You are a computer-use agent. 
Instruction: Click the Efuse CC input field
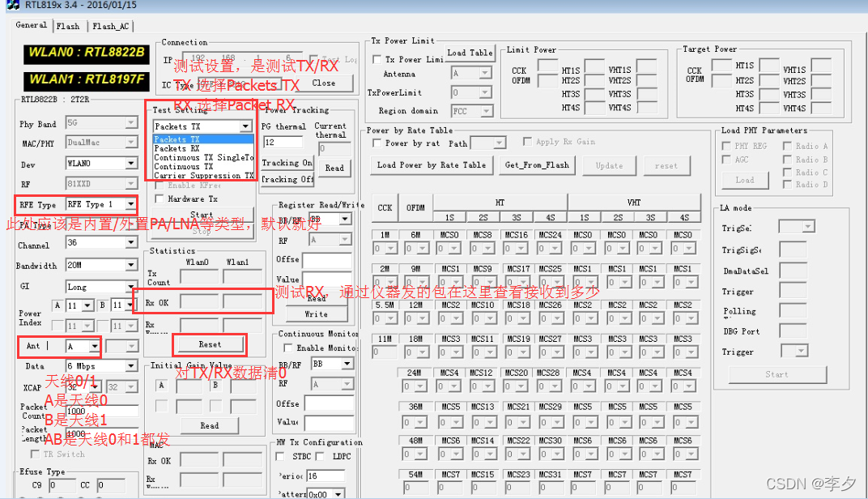click(111, 486)
